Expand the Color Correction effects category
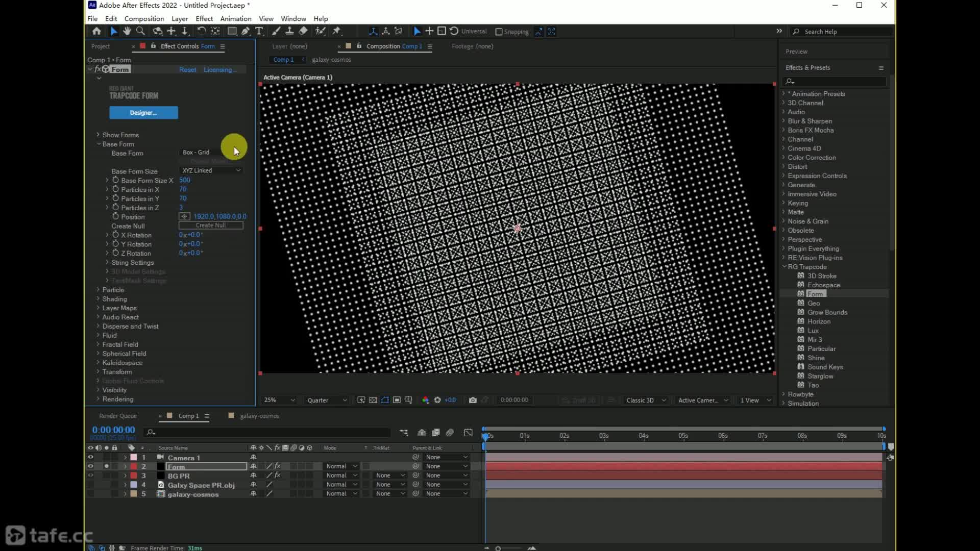 [784, 158]
